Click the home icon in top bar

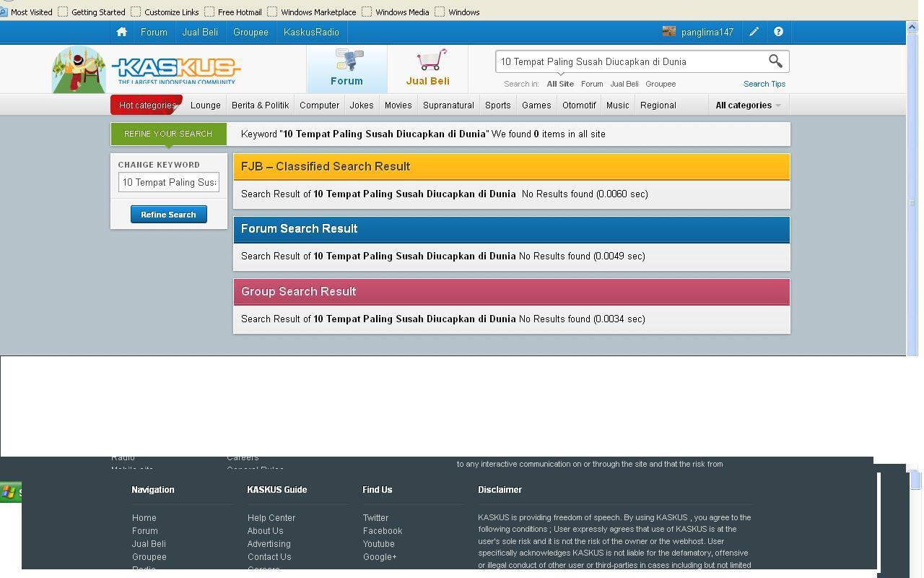pyautogui.click(x=121, y=32)
